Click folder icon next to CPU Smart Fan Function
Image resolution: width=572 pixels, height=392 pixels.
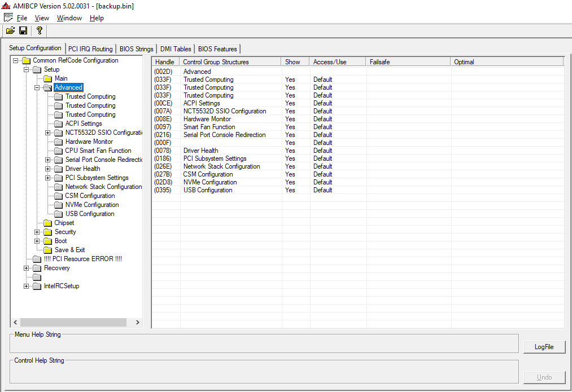[58, 151]
